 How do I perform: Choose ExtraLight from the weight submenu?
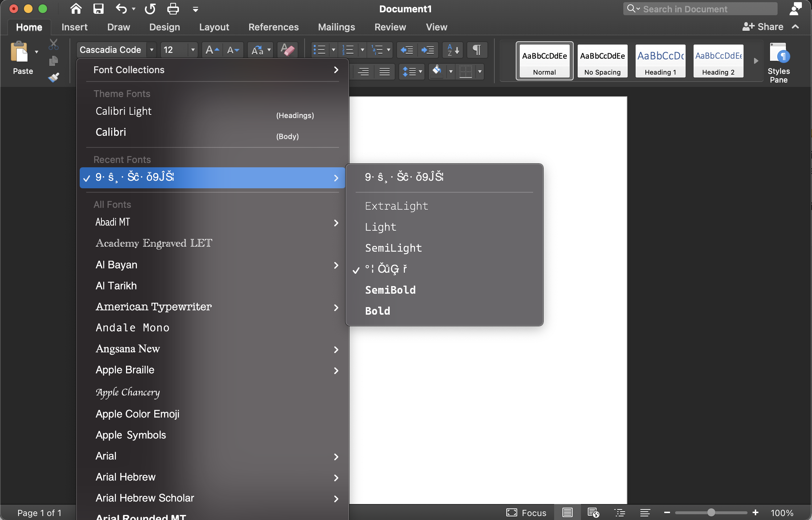[x=396, y=206]
